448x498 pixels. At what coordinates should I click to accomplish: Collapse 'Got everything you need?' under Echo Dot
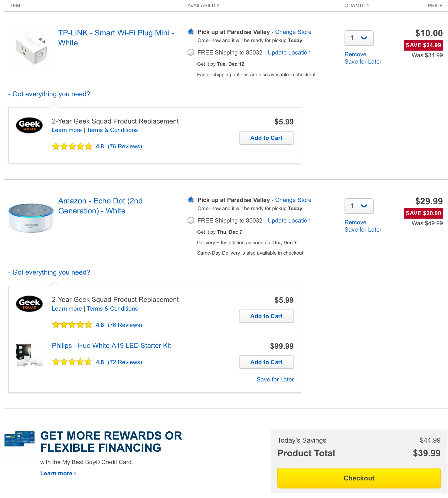pos(49,272)
